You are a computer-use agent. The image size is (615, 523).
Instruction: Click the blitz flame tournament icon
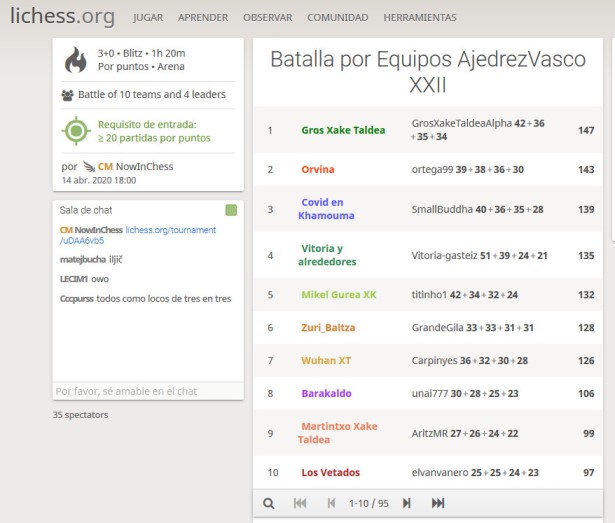click(x=76, y=61)
